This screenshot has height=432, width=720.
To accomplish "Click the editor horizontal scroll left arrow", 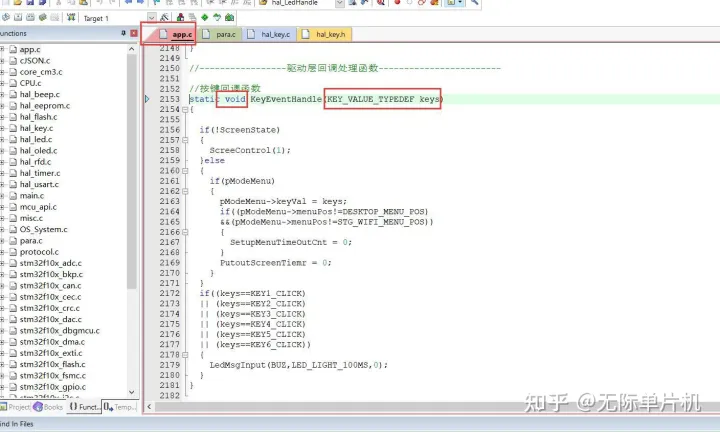I will [x=149, y=407].
